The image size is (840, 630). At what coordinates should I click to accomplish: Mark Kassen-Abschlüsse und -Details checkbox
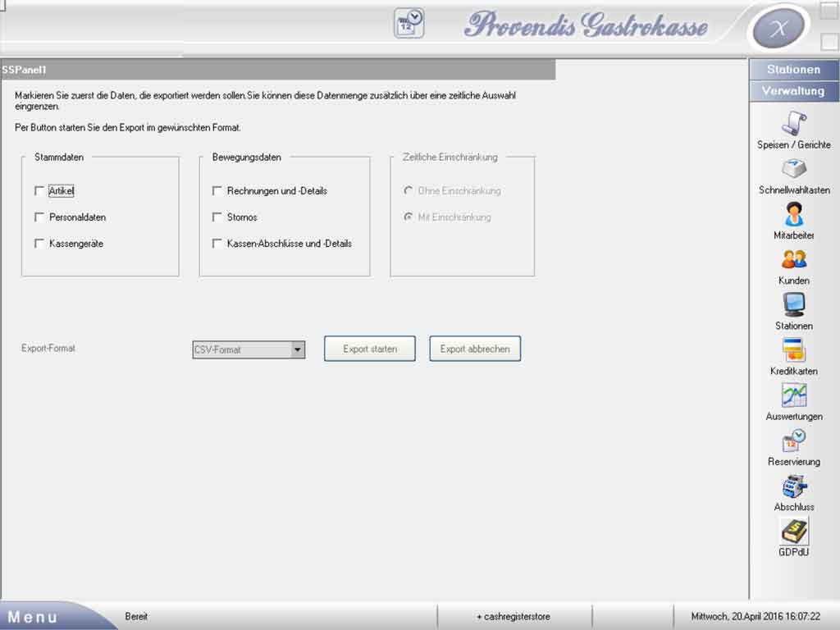217,243
